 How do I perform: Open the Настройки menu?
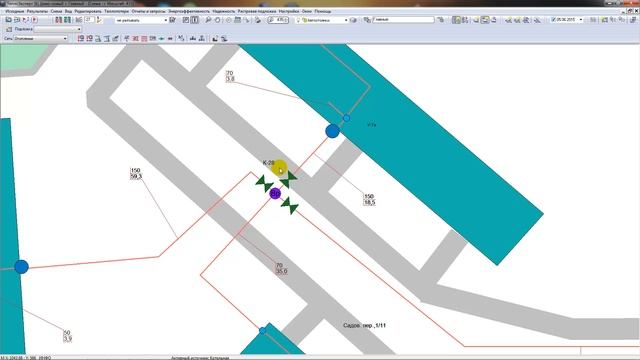pos(289,11)
